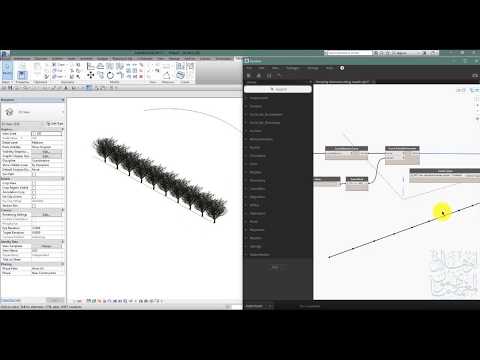Click the red Delete icon in Modify panel
The height and width of the screenshot is (360, 480).
point(141,76)
